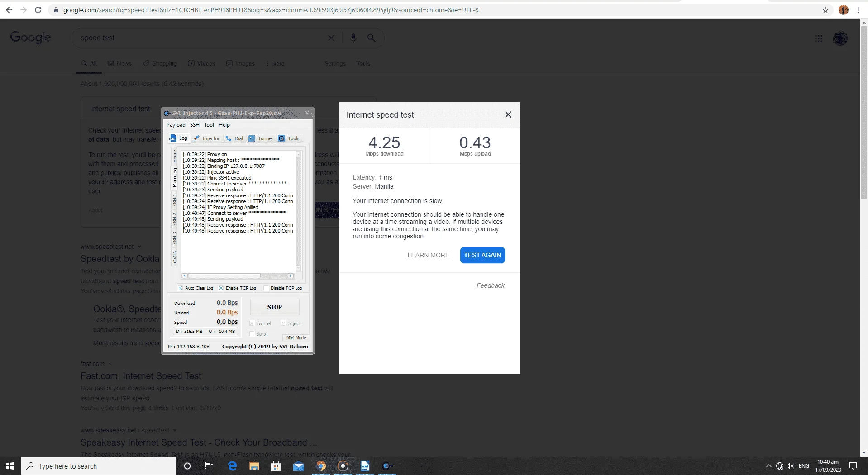
Task: Open the SSH menu in SVL Injector
Action: tap(195, 125)
